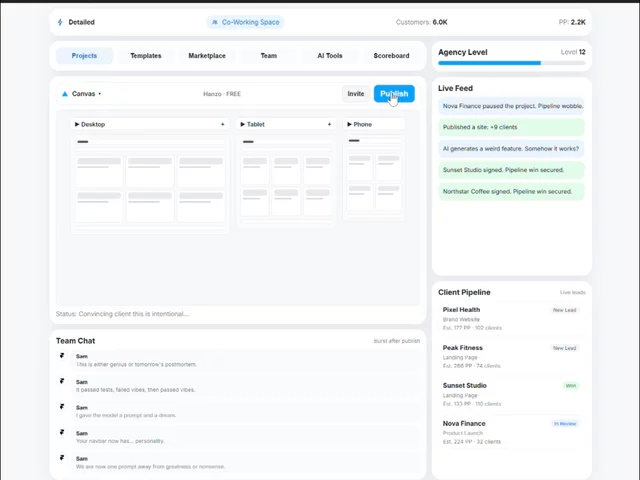Open the AI Tools tab

point(330,56)
